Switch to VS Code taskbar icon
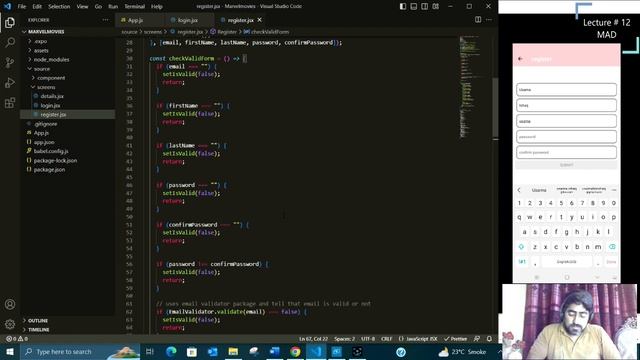 coord(316,351)
